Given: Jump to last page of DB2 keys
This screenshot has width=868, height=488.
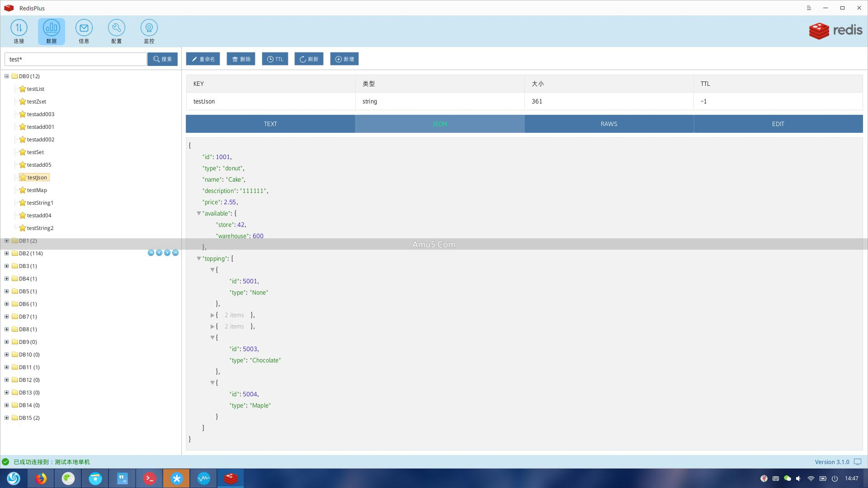Looking at the screenshot, I should (175, 253).
